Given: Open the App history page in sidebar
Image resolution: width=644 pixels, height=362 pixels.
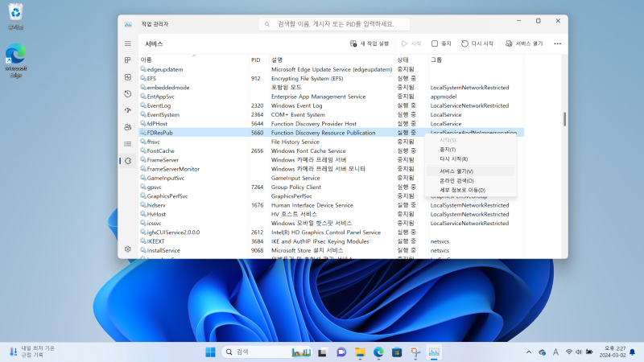Looking at the screenshot, I should [128, 94].
